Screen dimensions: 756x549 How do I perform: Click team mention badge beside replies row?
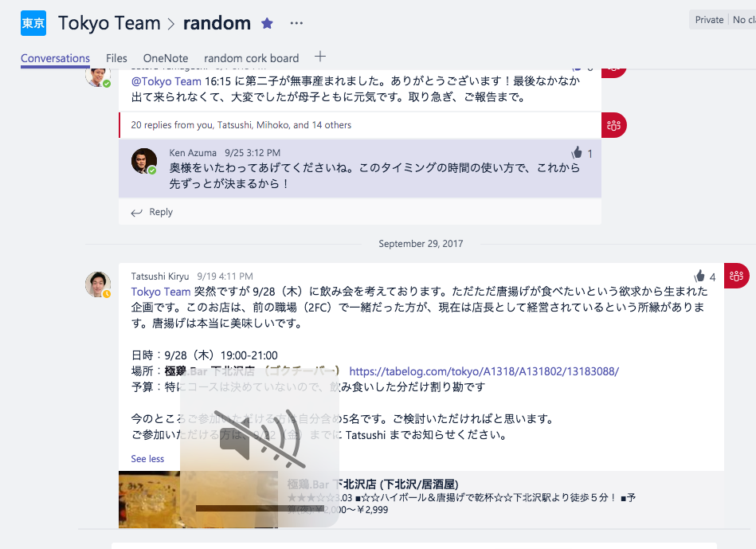point(613,125)
